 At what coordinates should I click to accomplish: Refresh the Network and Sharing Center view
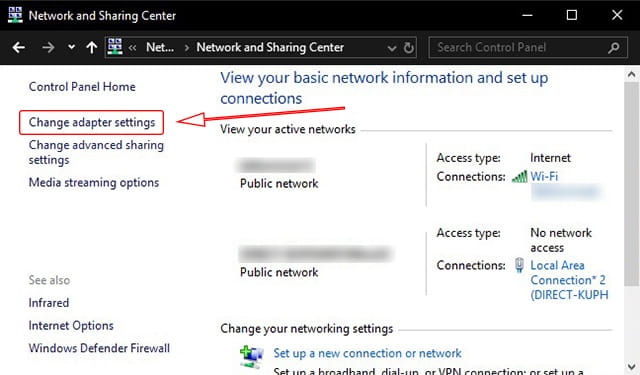tap(409, 48)
